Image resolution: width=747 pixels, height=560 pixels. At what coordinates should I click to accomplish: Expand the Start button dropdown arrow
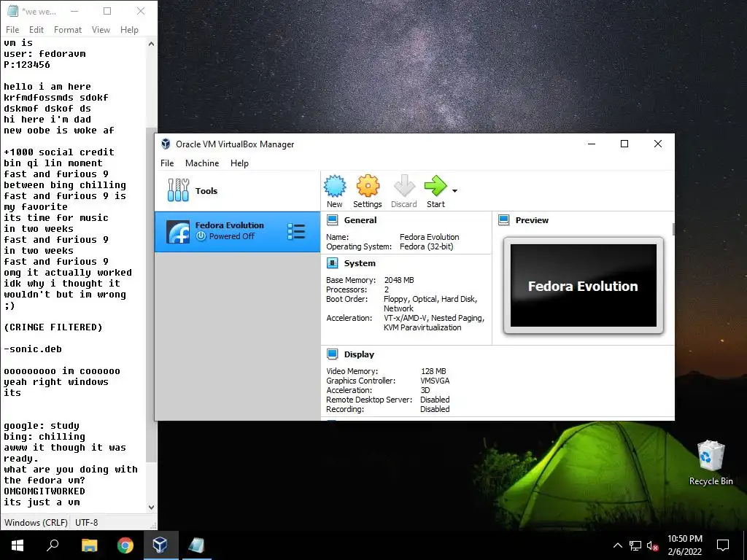point(455,191)
